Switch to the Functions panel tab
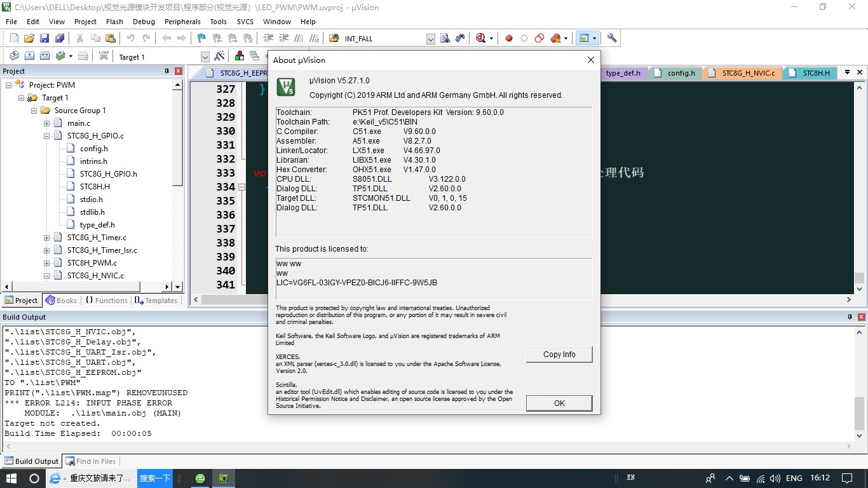The height and width of the screenshot is (488, 868). (x=106, y=301)
